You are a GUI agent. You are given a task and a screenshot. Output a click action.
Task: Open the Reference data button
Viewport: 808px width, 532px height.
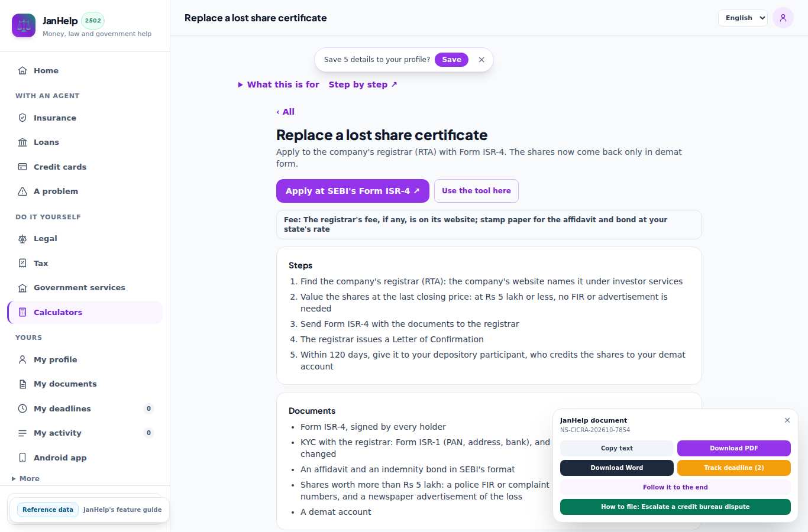pos(48,510)
